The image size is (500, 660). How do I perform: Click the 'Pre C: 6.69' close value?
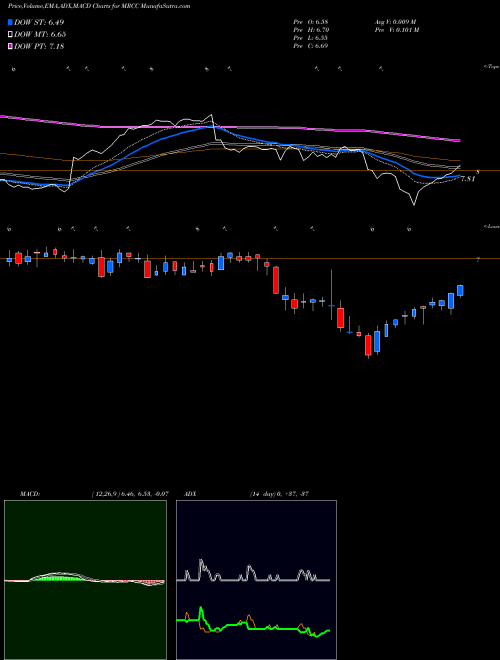(311, 46)
